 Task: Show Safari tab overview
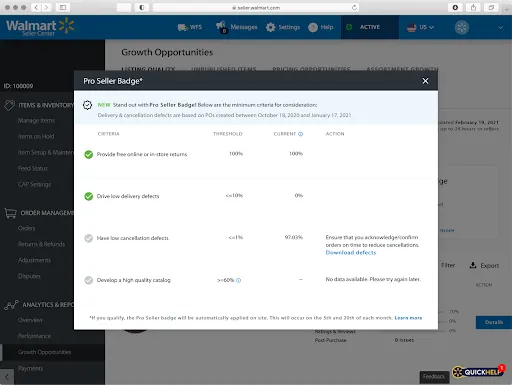click(491, 7)
